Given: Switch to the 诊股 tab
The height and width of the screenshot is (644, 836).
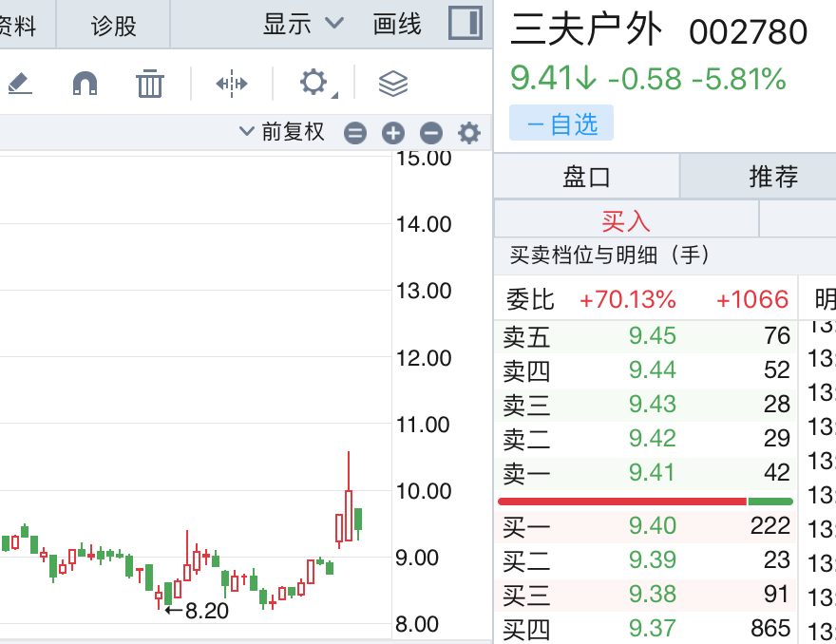Looking at the screenshot, I should coord(114,26).
